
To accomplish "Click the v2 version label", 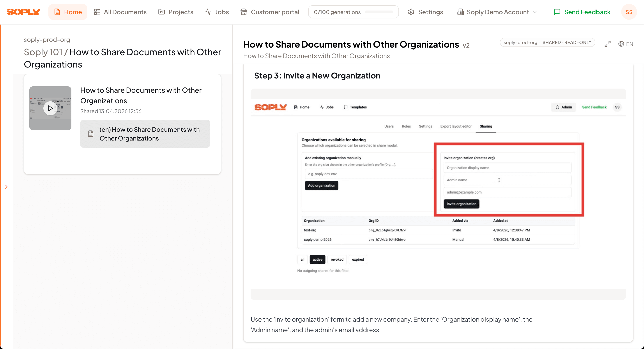I will point(466,45).
